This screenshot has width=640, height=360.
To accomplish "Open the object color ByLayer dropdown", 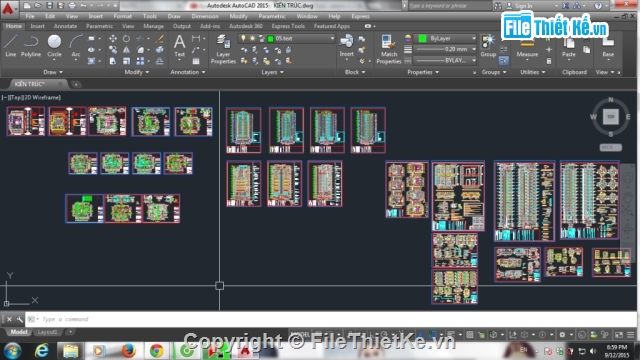I will pos(446,38).
